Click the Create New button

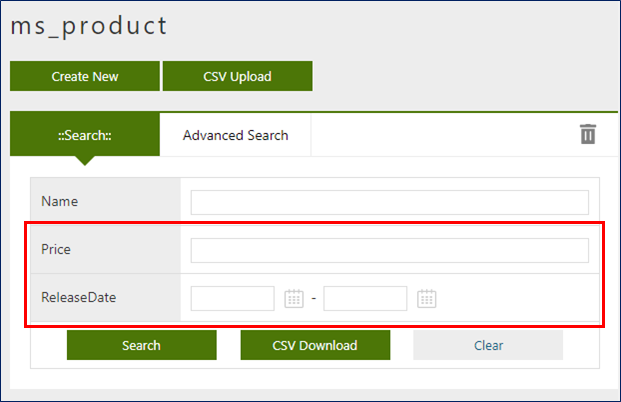[x=85, y=76]
